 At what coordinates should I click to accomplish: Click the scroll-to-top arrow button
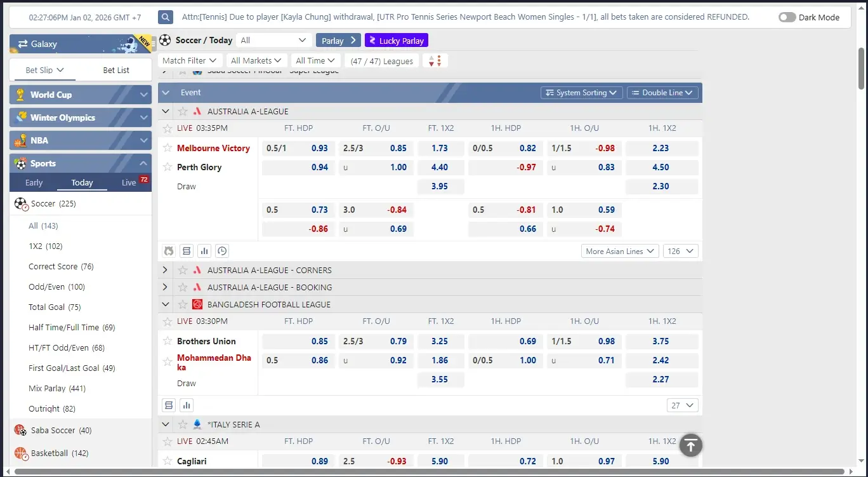690,445
